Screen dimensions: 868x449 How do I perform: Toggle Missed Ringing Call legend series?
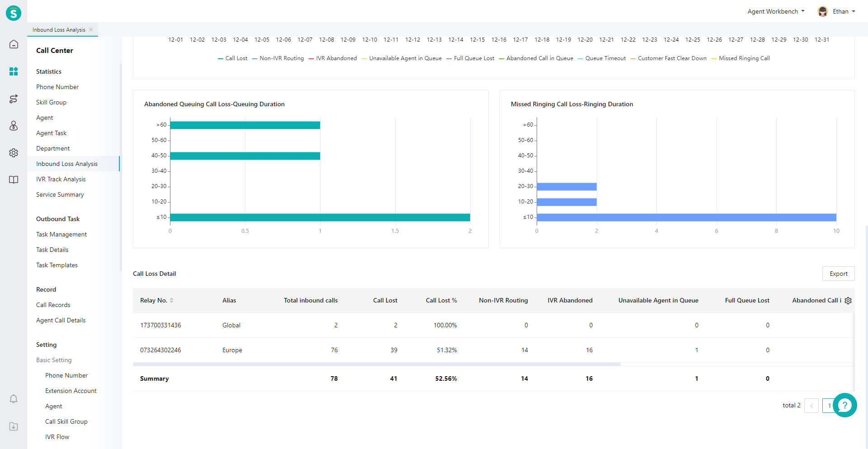point(741,58)
